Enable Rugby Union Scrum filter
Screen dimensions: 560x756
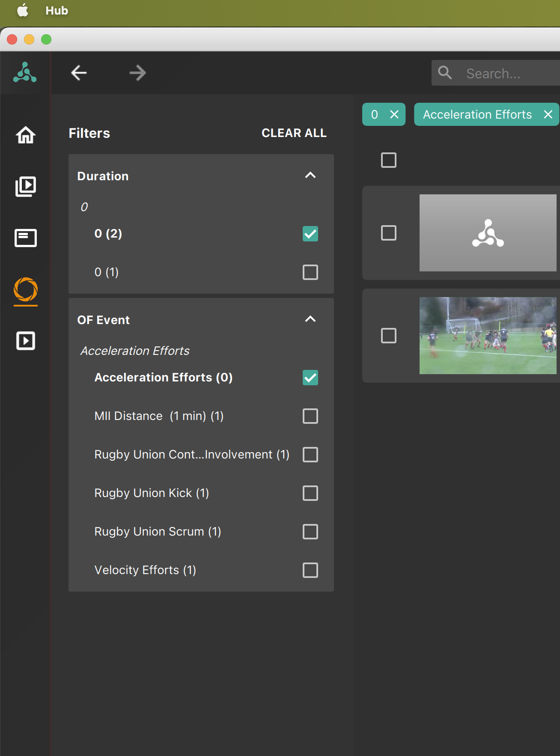(x=310, y=532)
